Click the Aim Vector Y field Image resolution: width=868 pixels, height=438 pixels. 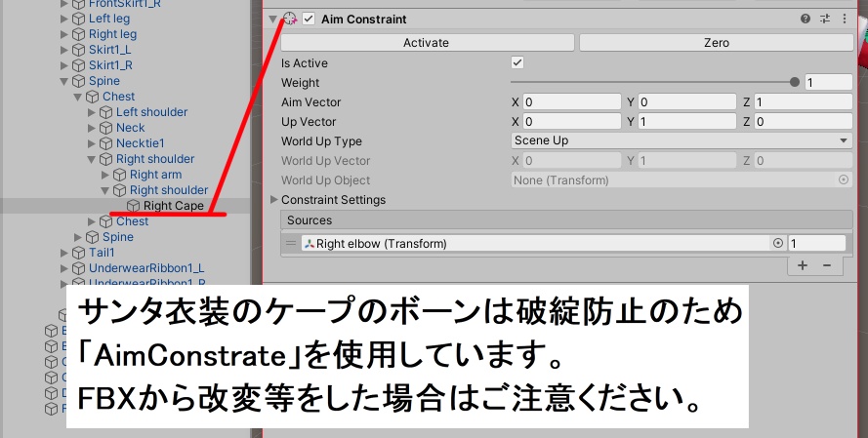point(687,101)
